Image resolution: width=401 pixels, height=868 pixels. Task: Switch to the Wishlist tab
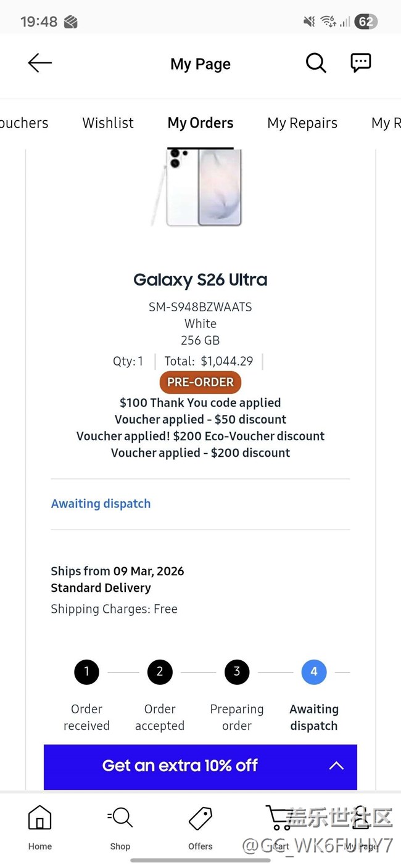point(108,123)
